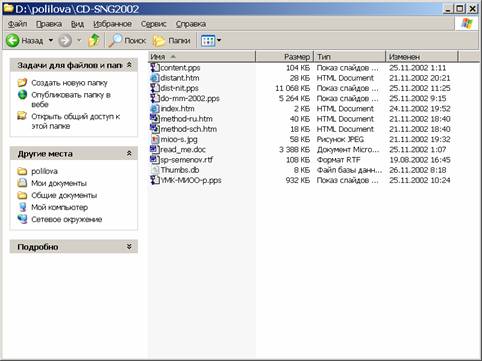Click 'Опубликовать папку в вебе' link
Image resolution: width=482 pixels, height=361 pixels.
[x=71, y=100]
